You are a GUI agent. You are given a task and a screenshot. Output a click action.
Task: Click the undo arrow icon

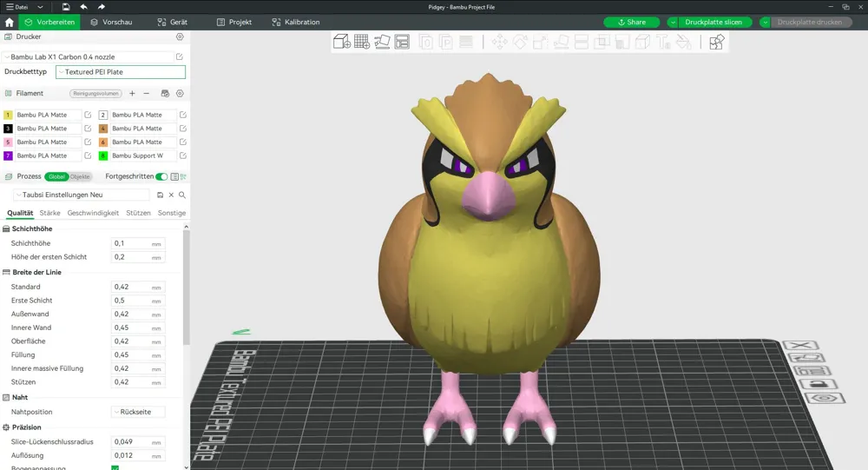pos(83,7)
